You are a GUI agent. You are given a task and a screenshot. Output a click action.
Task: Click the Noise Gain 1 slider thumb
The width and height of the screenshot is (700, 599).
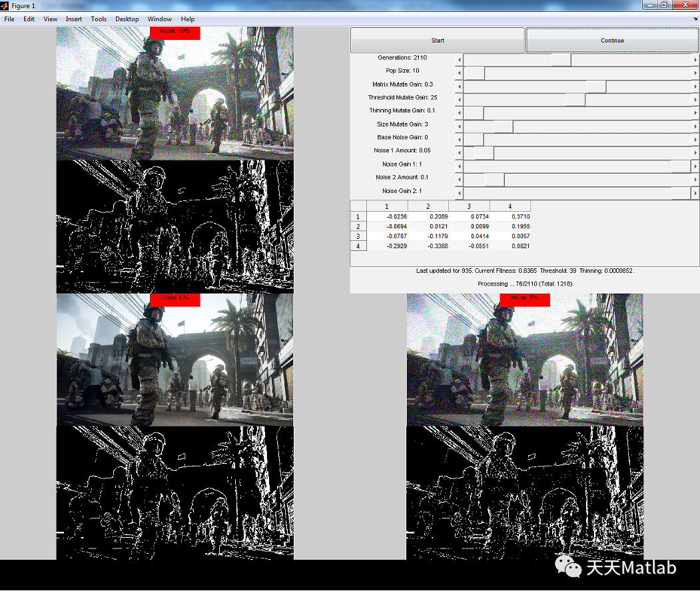click(681, 166)
